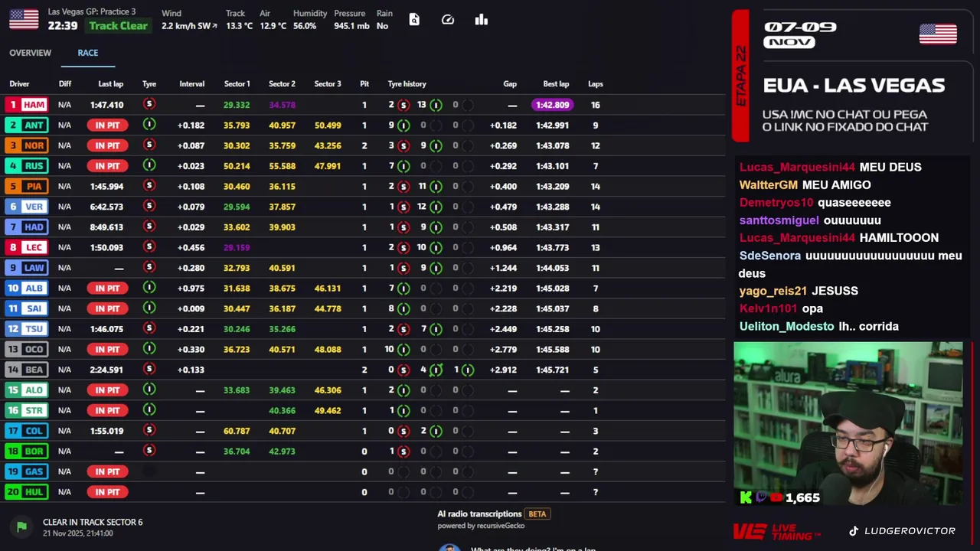The width and height of the screenshot is (980, 551).
Task: Click chat username yago_reis21
Action: [x=773, y=291]
